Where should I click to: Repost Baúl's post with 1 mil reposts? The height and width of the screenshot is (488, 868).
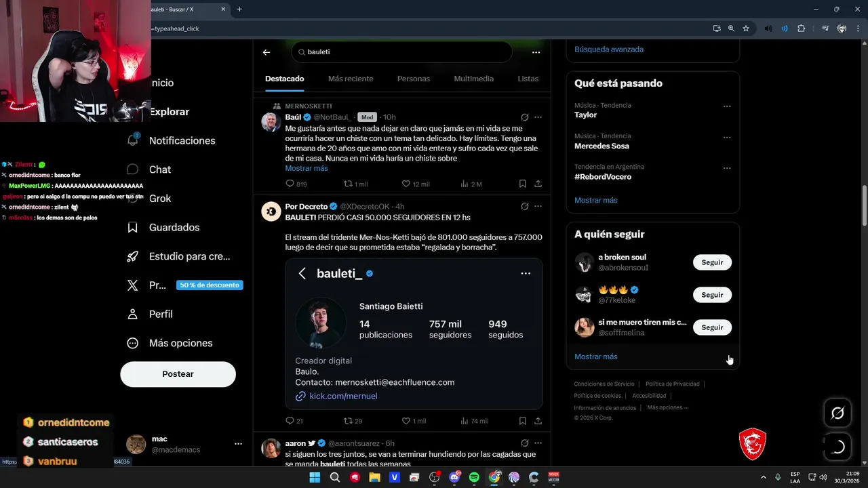coord(356,184)
